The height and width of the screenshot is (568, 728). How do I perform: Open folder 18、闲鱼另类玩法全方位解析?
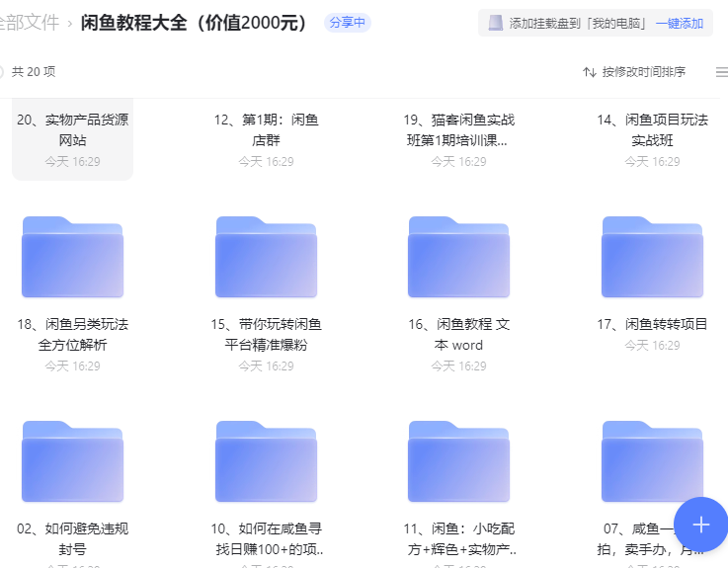tap(72, 257)
